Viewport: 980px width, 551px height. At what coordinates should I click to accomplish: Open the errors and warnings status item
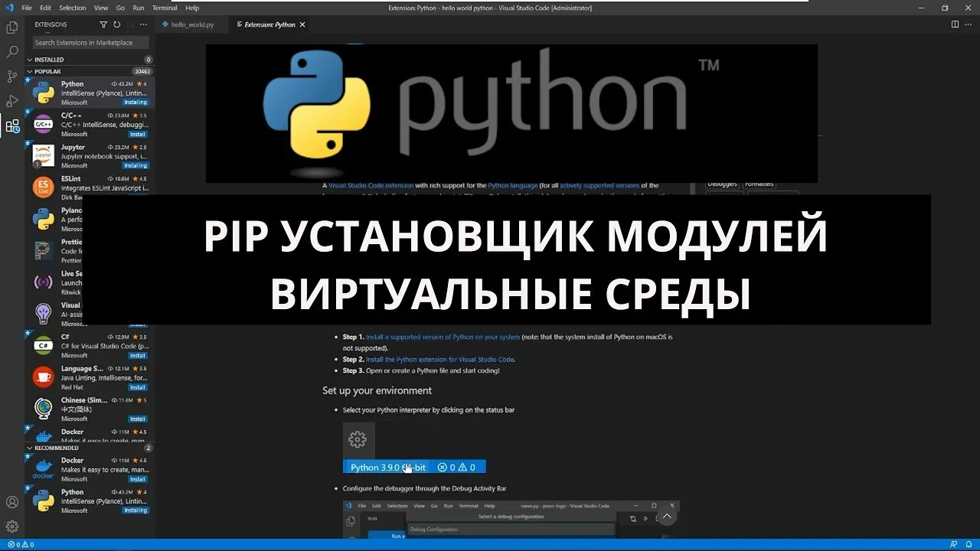[20, 545]
